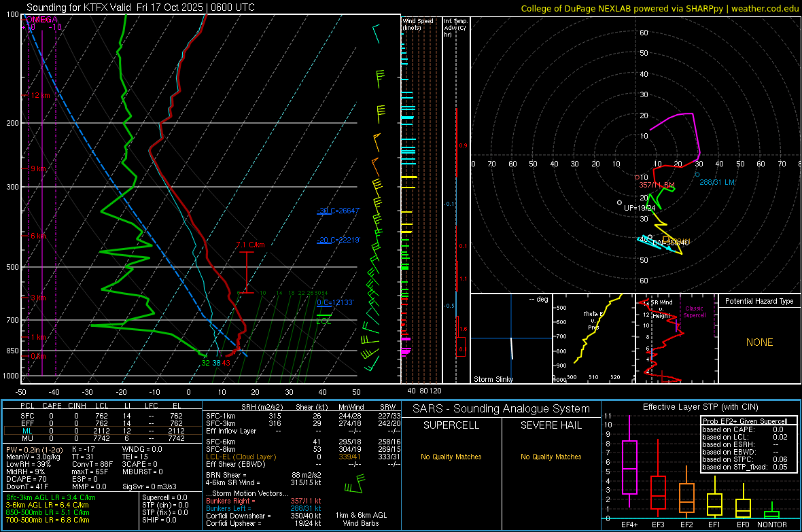Screen dimensions: 802x532
Task: Click the "TEI = 15" value
Action: pyautogui.click(x=135, y=457)
